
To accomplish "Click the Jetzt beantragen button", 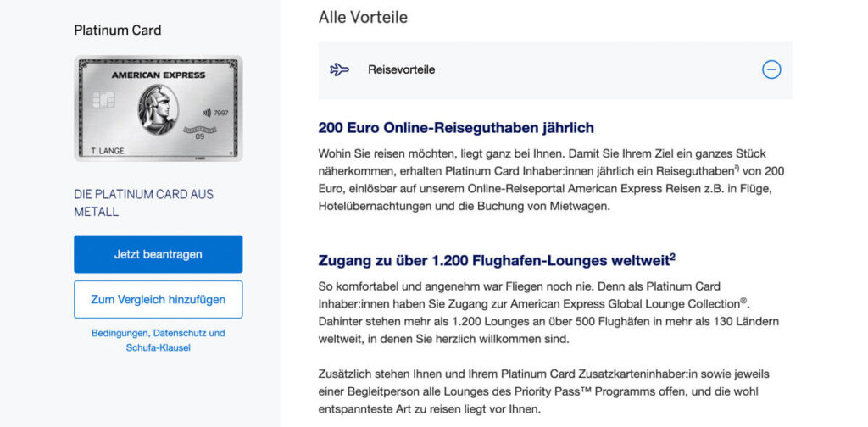I will coord(159,254).
